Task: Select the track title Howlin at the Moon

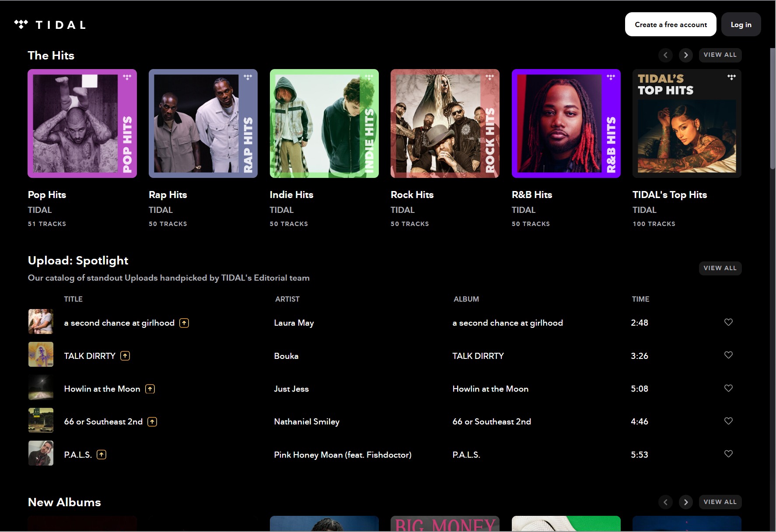Action: coord(102,389)
